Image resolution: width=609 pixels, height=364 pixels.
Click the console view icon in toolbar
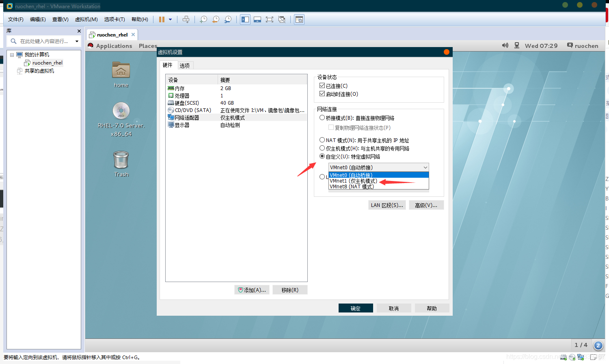(x=299, y=19)
